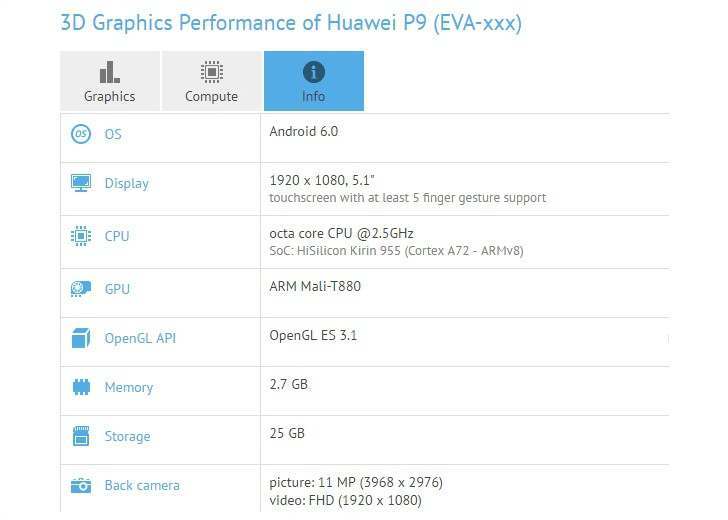Image resolution: width=728 pixels, height=520 pixels.
Task: Click the OS row icon
Action: 81,134
